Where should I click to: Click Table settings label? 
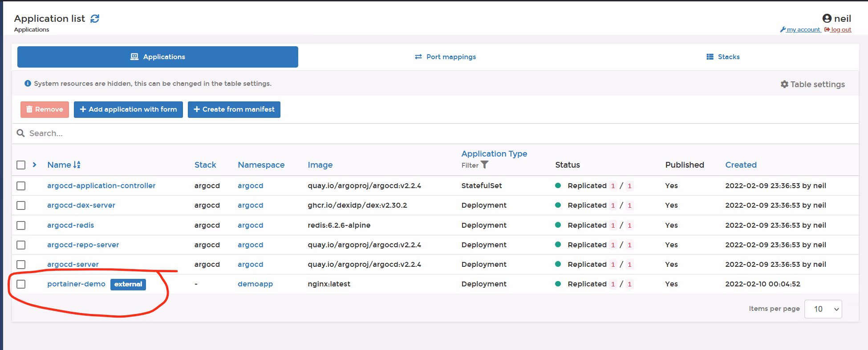pyautogui.click(x=817, y=84)
